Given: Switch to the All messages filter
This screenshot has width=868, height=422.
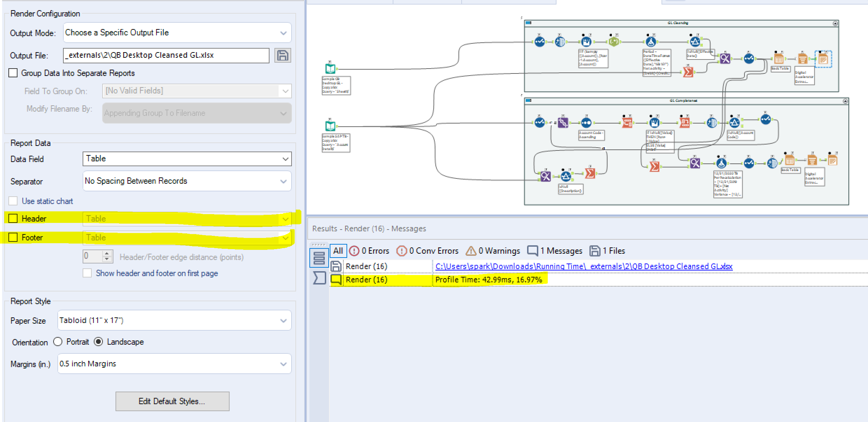Looking at the screenshot, I should pos(338,251).
